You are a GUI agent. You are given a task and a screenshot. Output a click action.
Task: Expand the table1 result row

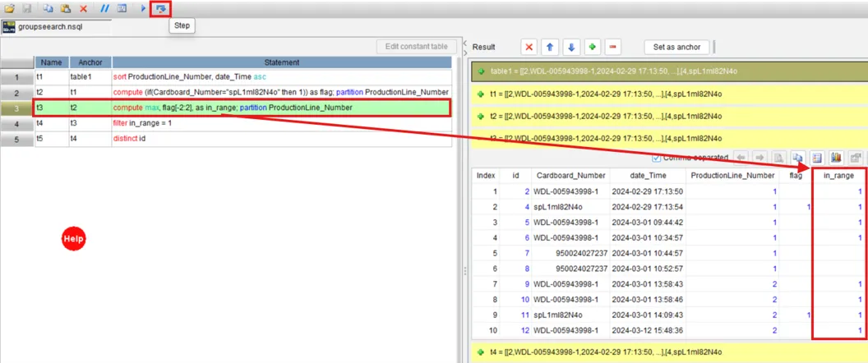pyautogui.click(x=481, y=71)
